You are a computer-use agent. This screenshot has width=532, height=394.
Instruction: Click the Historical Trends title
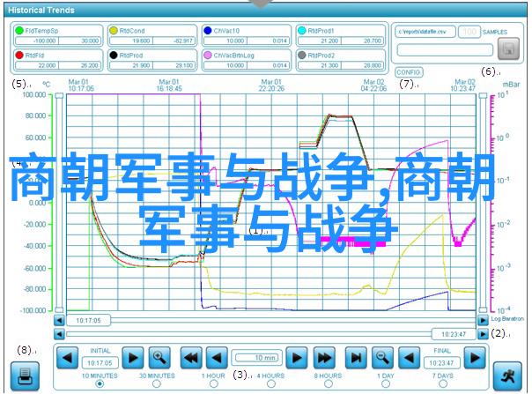41,11
